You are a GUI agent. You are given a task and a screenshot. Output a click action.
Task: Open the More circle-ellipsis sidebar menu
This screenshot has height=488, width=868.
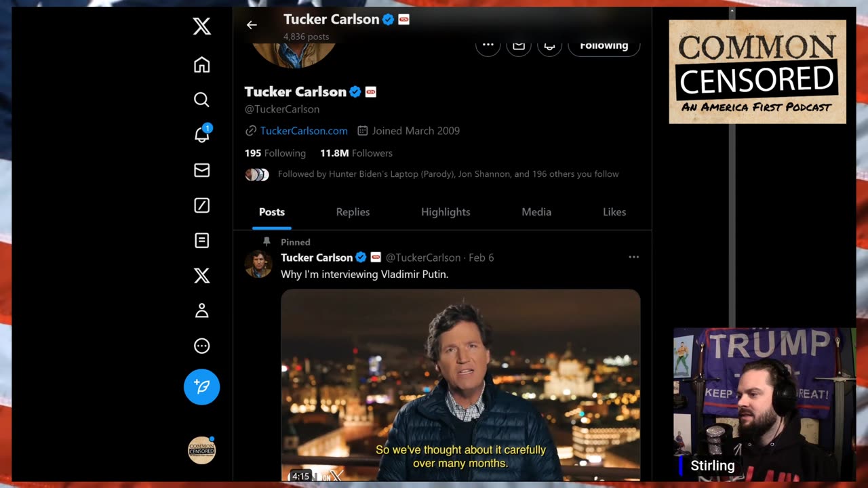click(x=201, y=346)
